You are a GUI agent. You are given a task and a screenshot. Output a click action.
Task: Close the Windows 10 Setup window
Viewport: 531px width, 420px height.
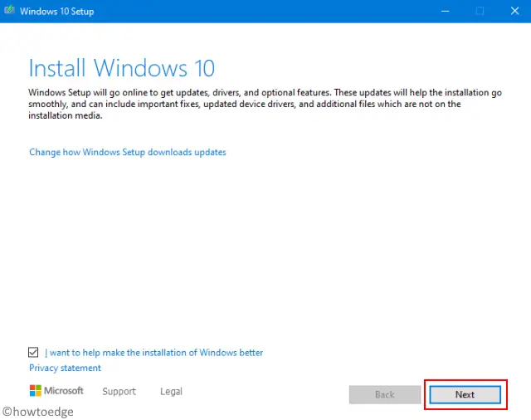(514, 11)
